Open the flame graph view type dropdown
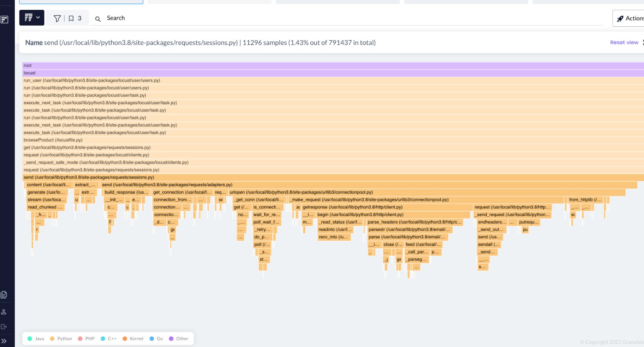644x347 pixels. [32, 18]
